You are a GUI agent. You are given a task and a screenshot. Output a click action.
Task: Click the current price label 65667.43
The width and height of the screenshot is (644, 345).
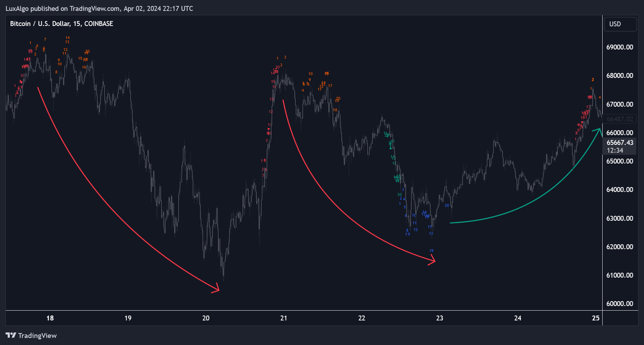pos(620,142)
